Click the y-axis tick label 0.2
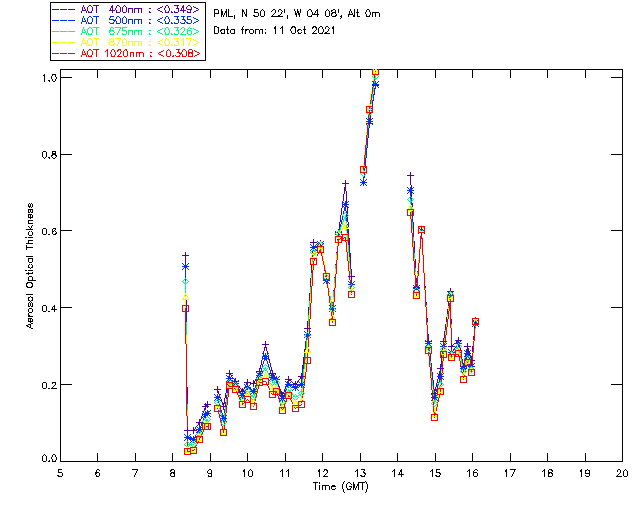640x512 pixels. [x=49, y=385]
